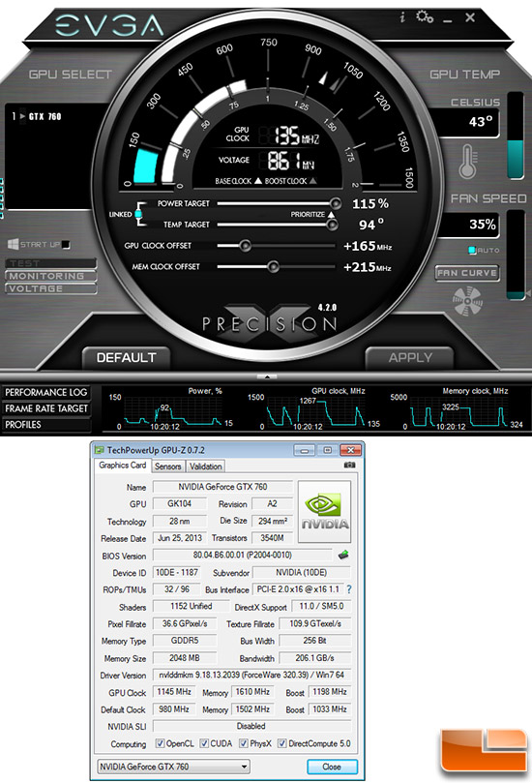The height and width of the screenshot is (783, 532).
Task: Toggle the DirectCompute 5.0 checkbox
Action: pyautogui.click(x=282, y=743)
